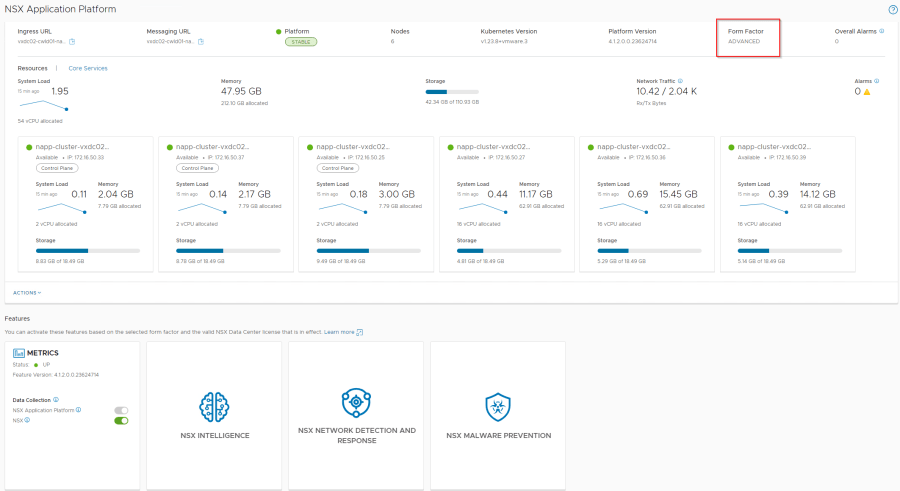Open info icon next to NSX toggle label
The height and width of the screenshot is (491, 900).
pyautogui.click(x=27, y=420)
